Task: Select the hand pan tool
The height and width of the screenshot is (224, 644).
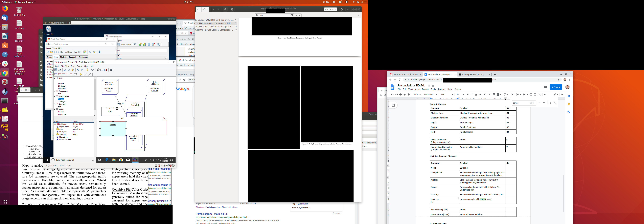Action: coord(92,70)
